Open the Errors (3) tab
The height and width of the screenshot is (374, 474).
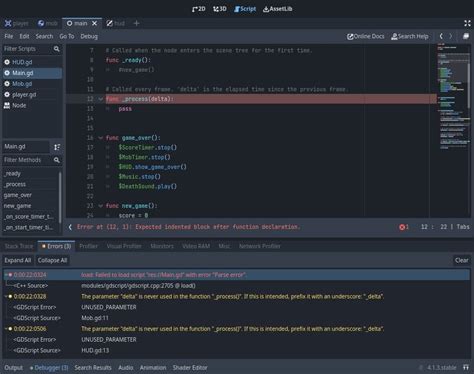click(56, 246)
